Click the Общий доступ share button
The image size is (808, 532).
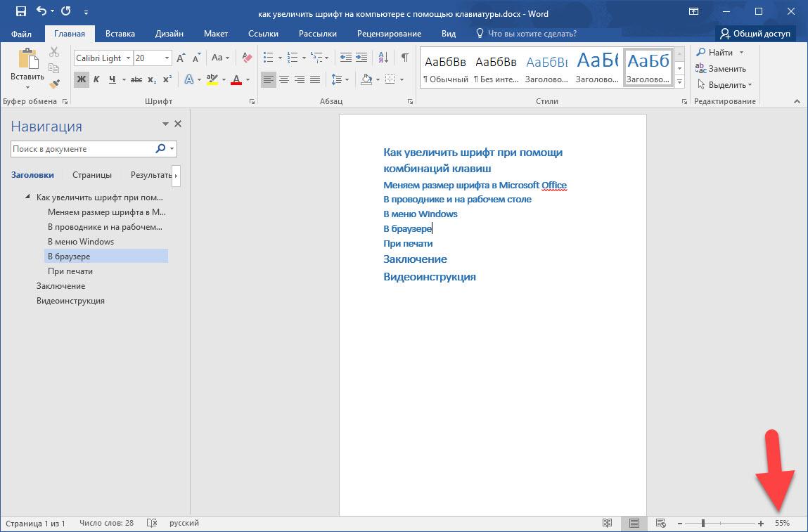tap(755, 34)
